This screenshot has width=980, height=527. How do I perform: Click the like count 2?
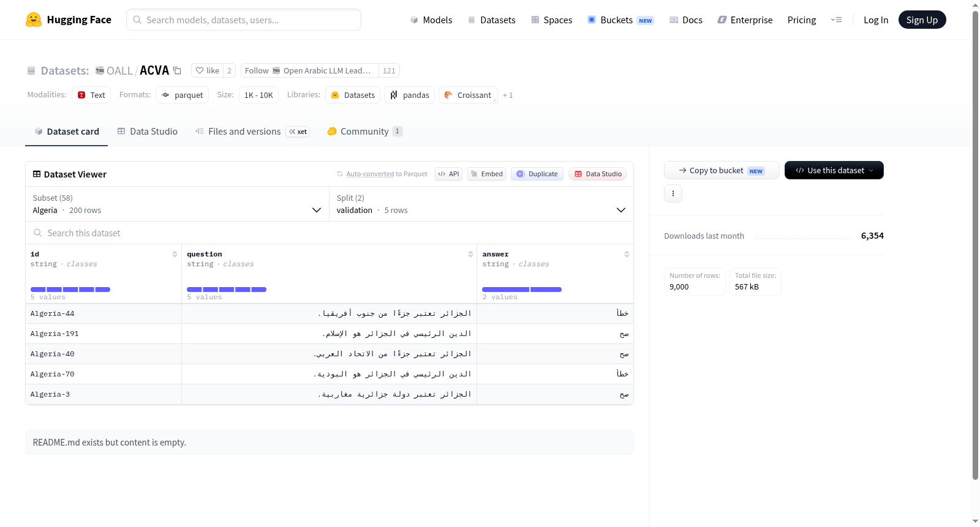[x=229, y=70]
